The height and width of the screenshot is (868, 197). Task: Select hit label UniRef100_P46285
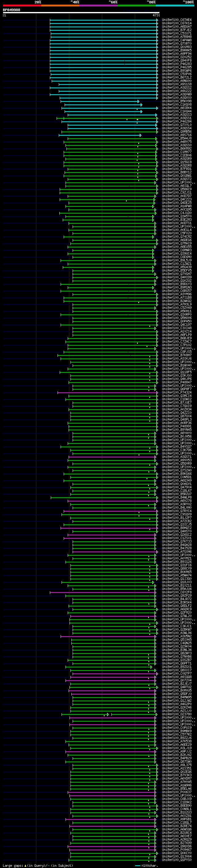[177, 67]
